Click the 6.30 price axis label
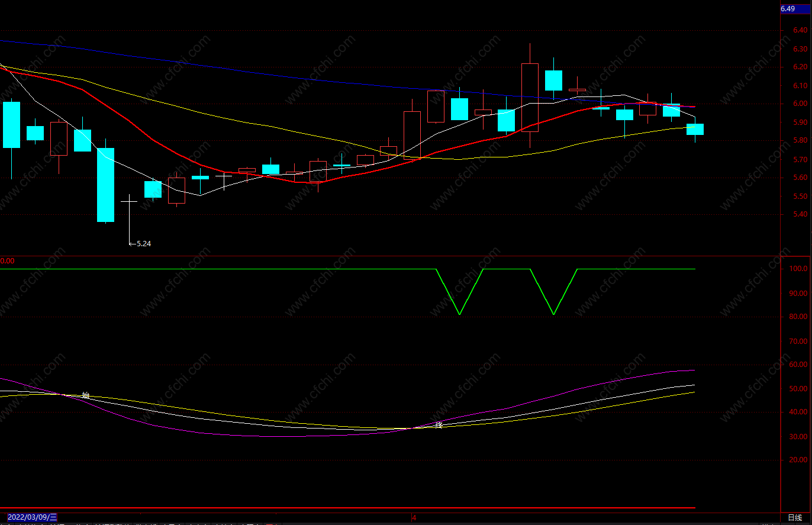 coord(801,49)
